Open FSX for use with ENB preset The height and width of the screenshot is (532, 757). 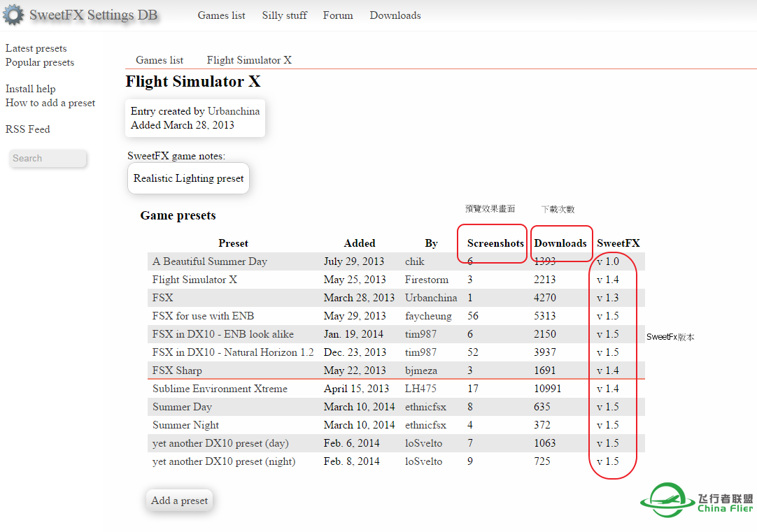203,316
